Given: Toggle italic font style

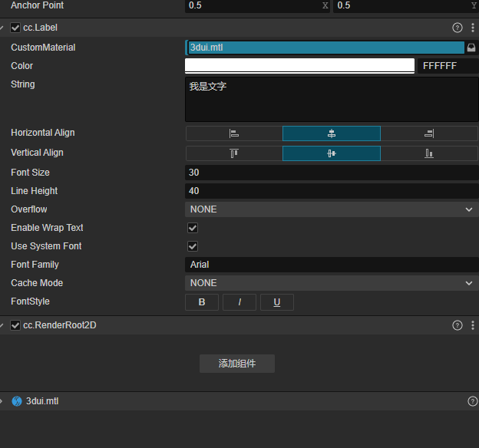Looking at the screenshot, I should (240, 302).
